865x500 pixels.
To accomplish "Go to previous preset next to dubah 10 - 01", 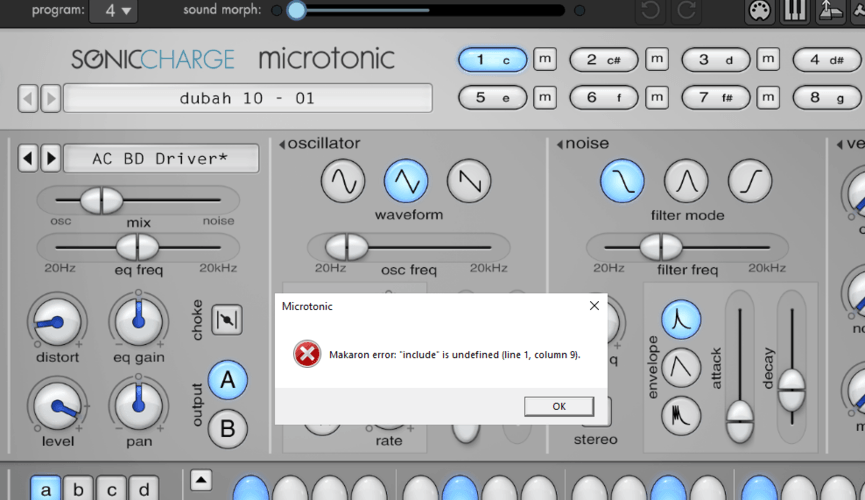I will coord(28,99).
